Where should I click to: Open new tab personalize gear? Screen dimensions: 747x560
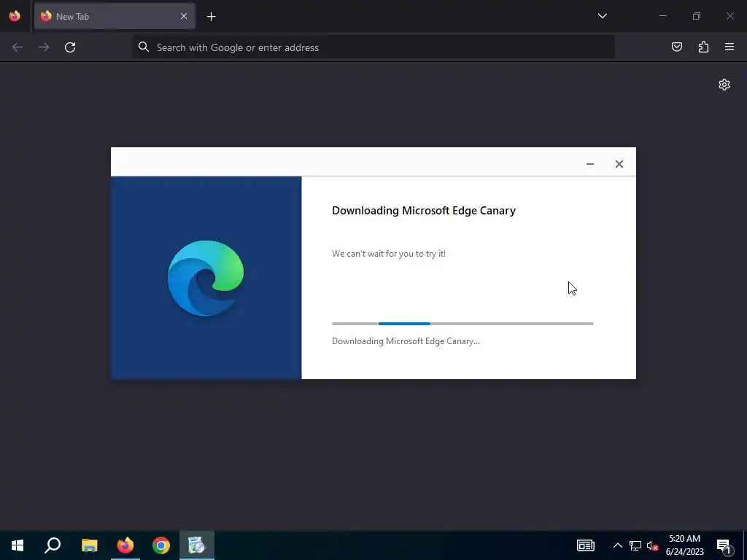(724, 85)
